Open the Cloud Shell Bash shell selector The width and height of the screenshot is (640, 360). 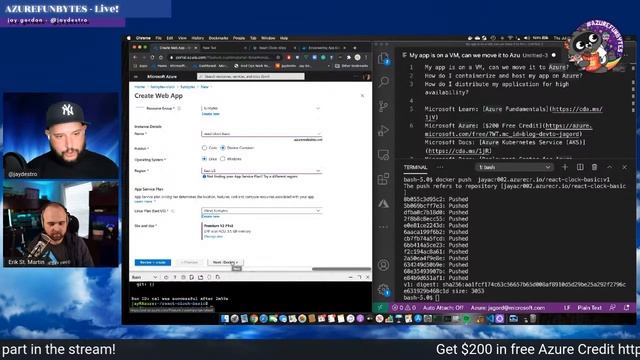(x=144, y=277)
